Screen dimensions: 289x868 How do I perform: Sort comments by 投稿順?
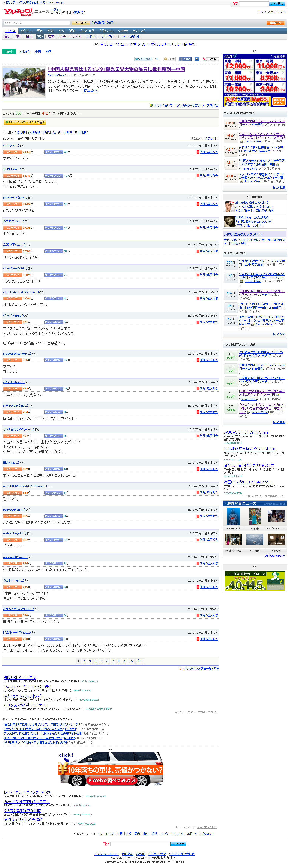point(21,133)
